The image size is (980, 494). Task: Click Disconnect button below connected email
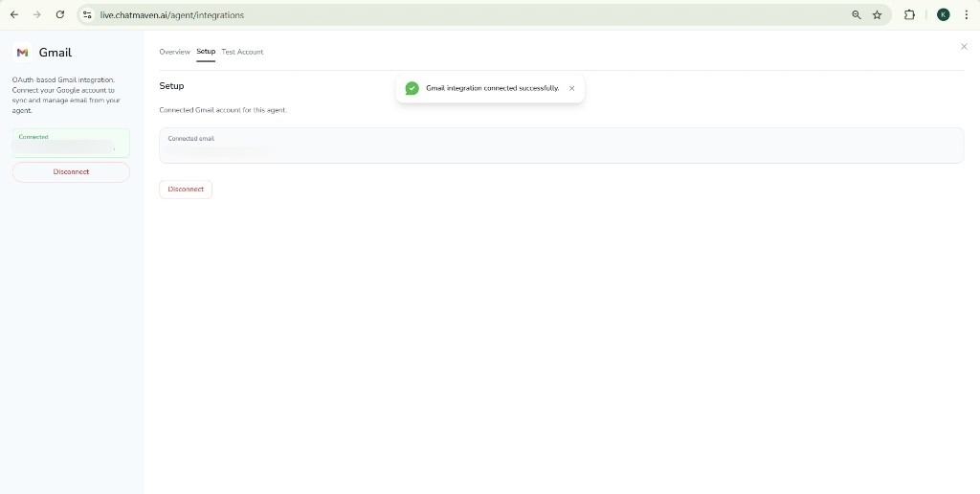click(x=186, y=190)
